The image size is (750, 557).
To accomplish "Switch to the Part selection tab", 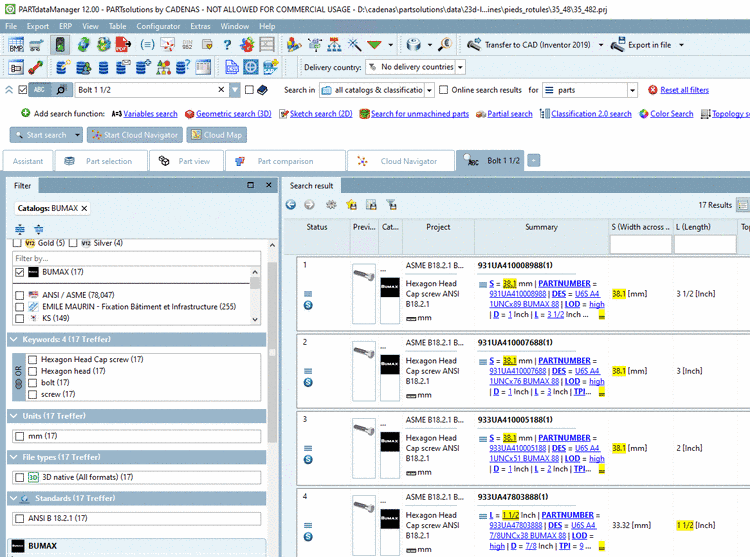I will (x=100, y=161).
